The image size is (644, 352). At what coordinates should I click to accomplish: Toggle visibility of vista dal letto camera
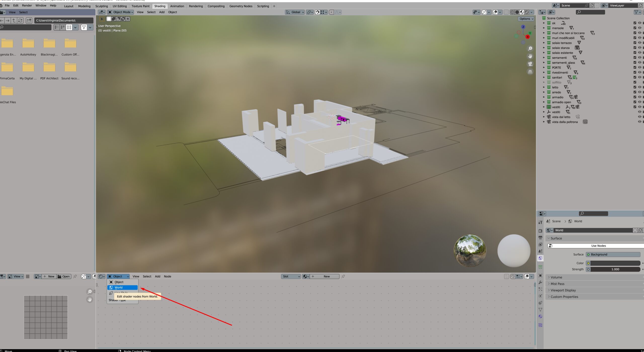[x=639, y=117]
